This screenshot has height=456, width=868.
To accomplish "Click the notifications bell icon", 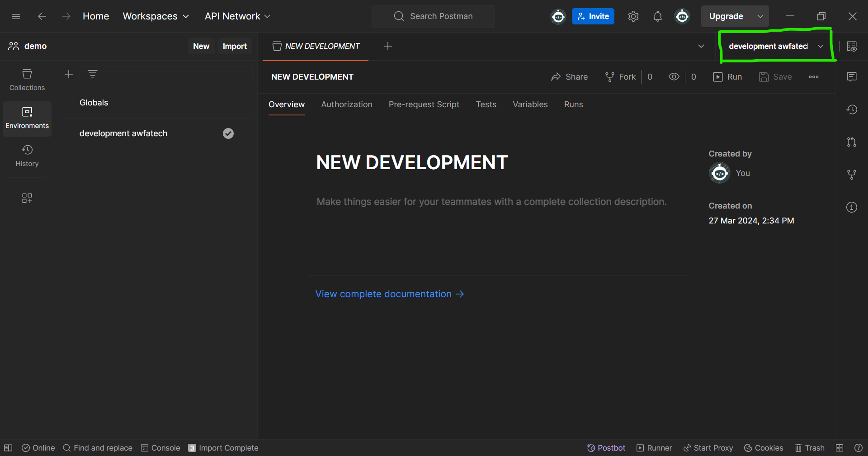I will point(657,16).
